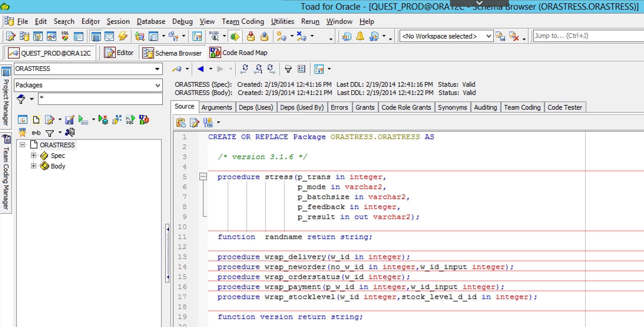Click the PL/SQL profiler magnifier icon

pos(214,36)
